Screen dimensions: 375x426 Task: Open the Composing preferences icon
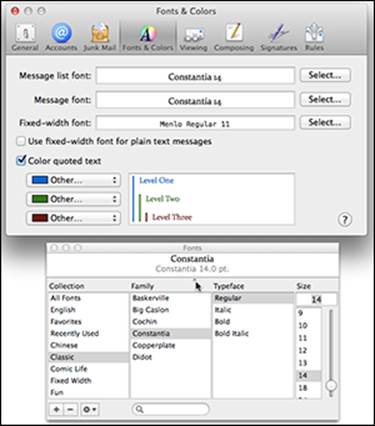[x=234, y=37]
